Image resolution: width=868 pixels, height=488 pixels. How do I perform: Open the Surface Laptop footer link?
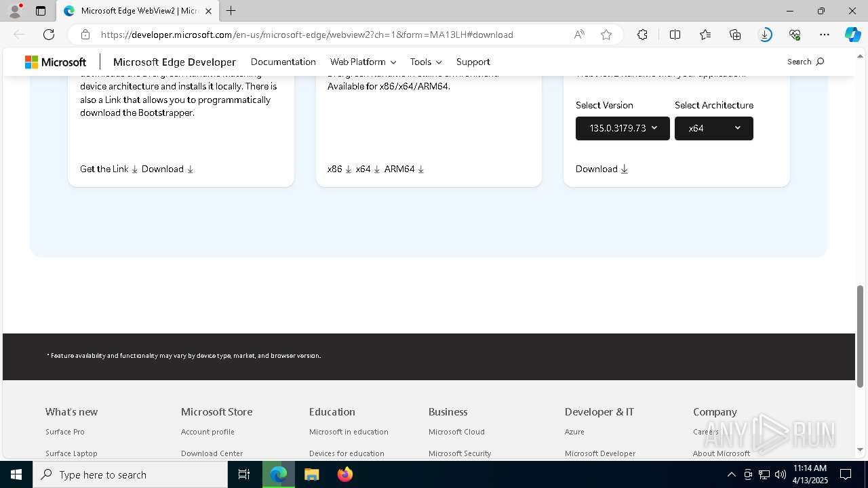click(x=71, y=453)
